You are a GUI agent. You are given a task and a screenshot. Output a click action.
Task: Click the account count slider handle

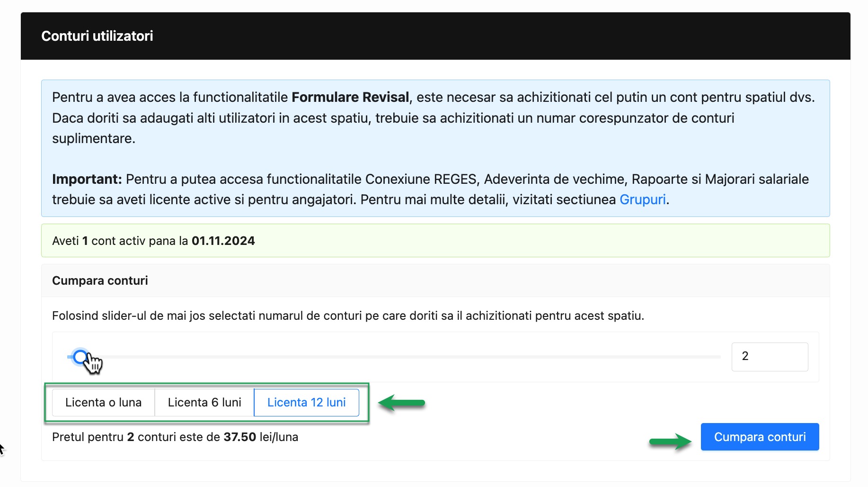(x=81, y=357)
